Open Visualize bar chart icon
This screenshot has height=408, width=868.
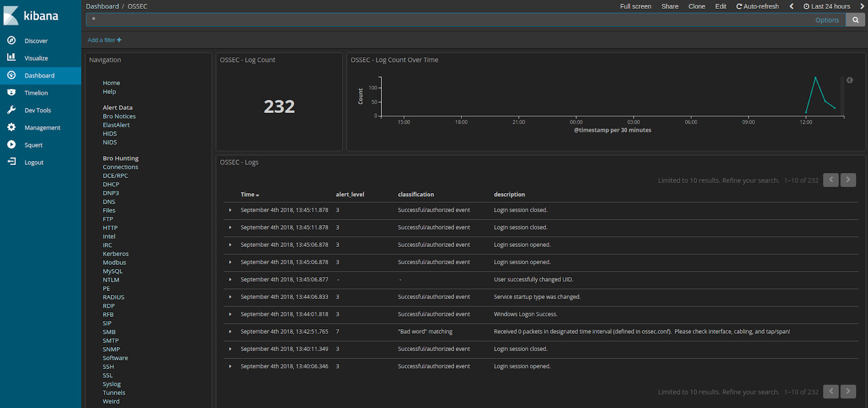[11, 58]
